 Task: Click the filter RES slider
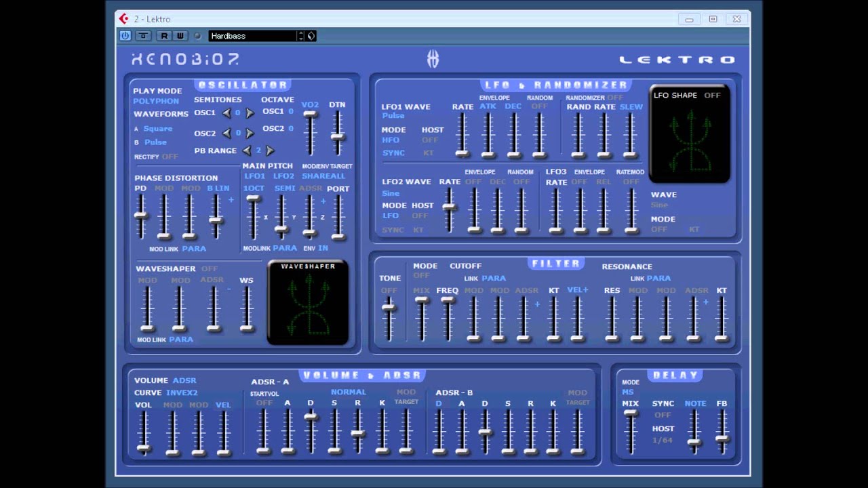[612, 319]
